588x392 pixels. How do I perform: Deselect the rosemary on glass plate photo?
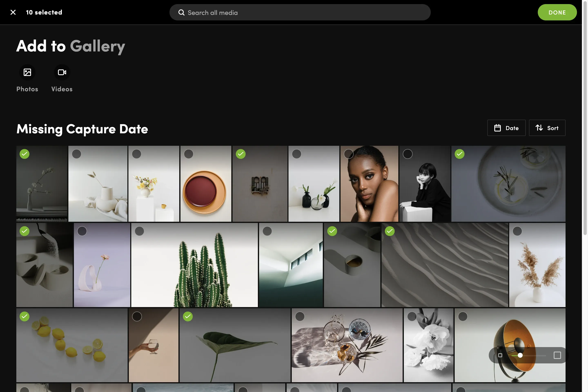460,154
